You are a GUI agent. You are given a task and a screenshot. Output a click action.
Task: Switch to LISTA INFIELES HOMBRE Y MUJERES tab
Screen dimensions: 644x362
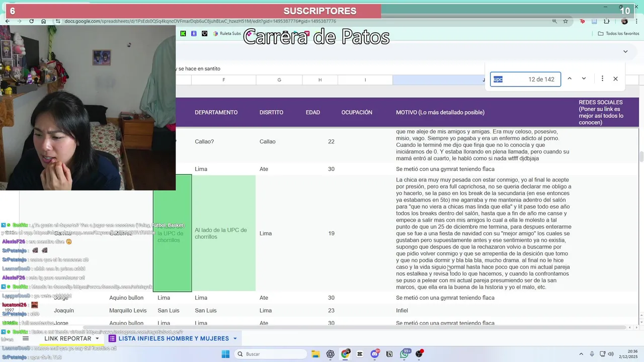(x=173, y=338)
